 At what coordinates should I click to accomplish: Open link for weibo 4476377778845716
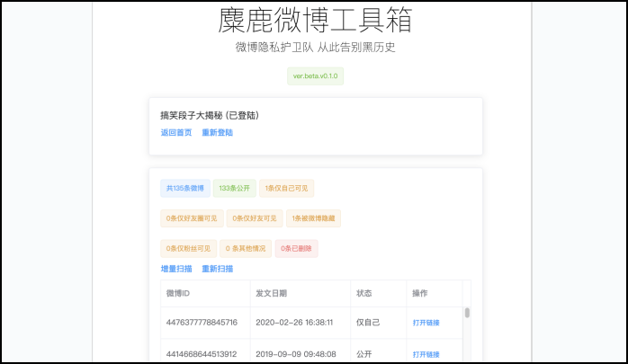tap(426, 323)
